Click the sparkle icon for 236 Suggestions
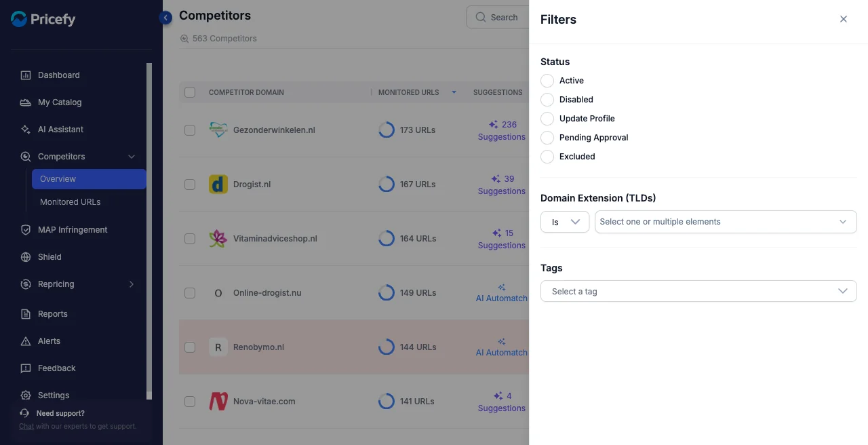The image size is (868, 445). [x=494, y=125]
